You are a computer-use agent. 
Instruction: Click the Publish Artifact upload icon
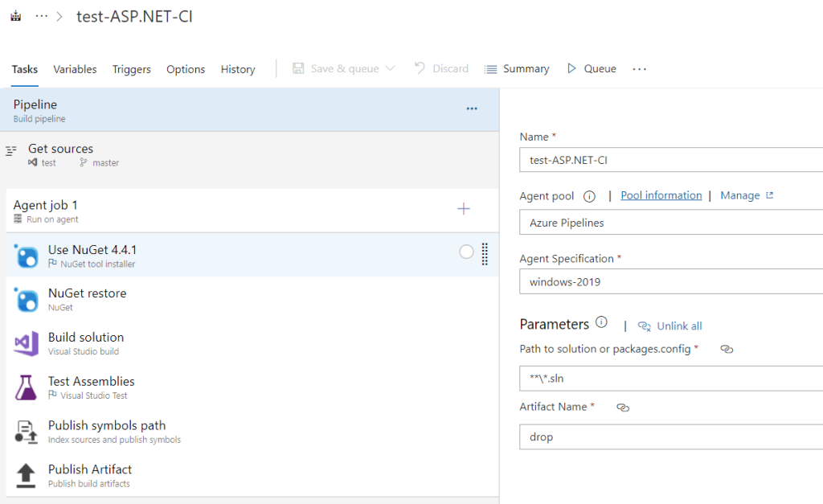[26, 476]
